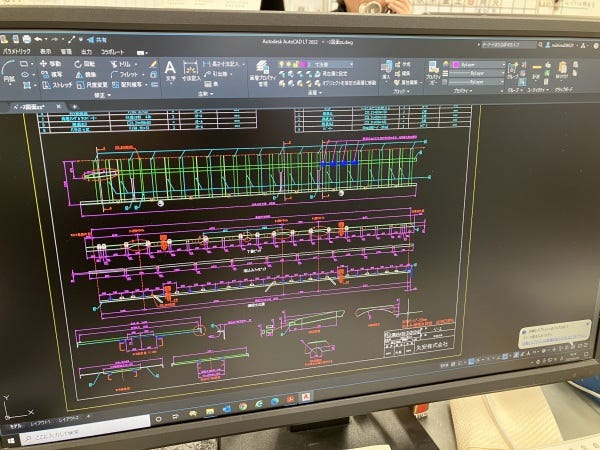Select the 文字 (Text) tool
The image size is (600, 450).
(x=170, y=70)
